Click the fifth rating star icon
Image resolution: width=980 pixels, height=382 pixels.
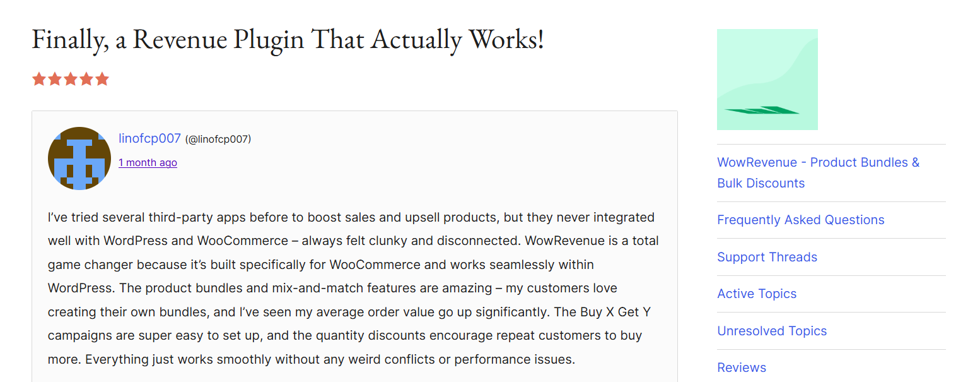point(102,78)
